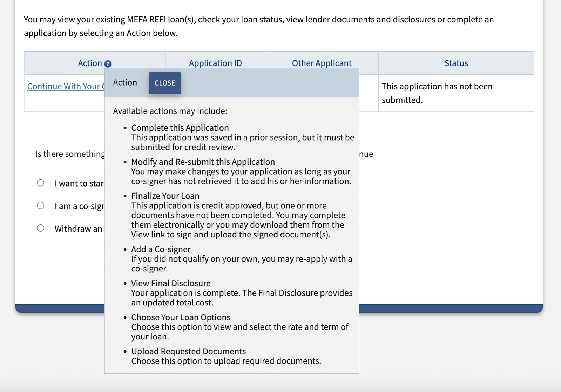Screen dimensions: 561x392
Task: Click 'View Final Disclosure' in the popup
Action: pos(171,283)
